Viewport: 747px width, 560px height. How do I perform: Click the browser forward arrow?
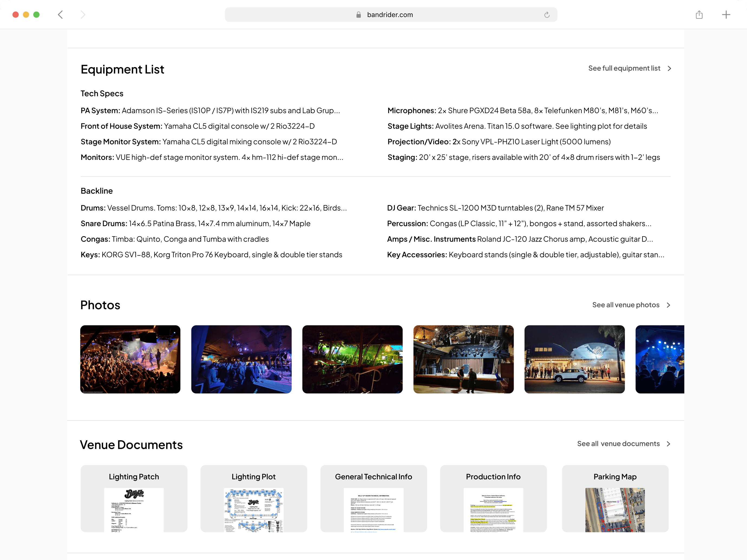point(83,15)
